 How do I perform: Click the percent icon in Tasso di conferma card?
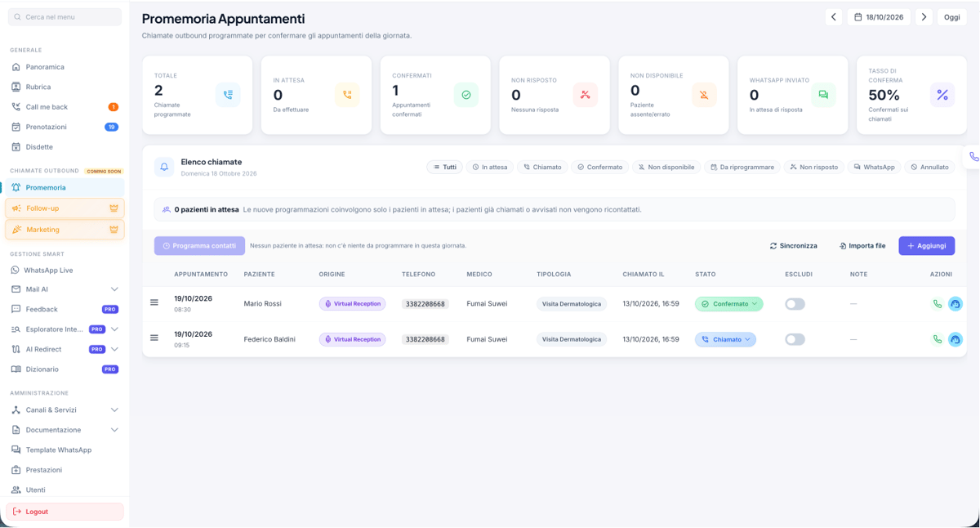coord(942,95)
